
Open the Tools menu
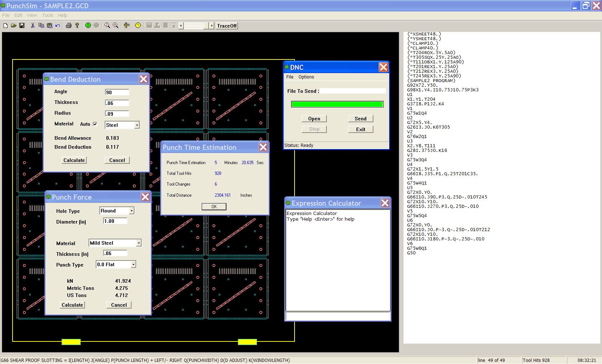(47, 15)
